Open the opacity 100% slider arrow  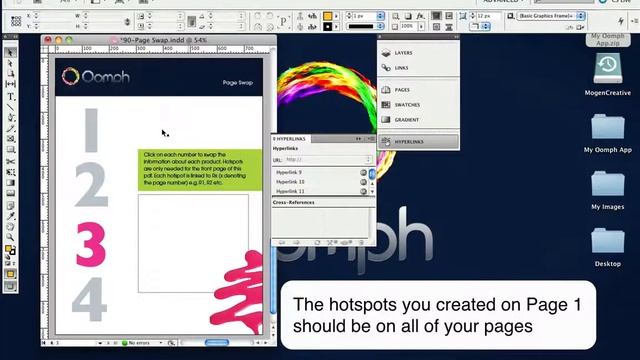pyautogui.click(x=421, y=27)
